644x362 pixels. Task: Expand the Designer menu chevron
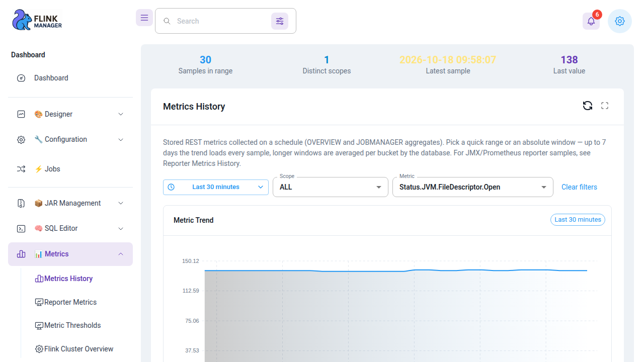[x=121, y=114]
